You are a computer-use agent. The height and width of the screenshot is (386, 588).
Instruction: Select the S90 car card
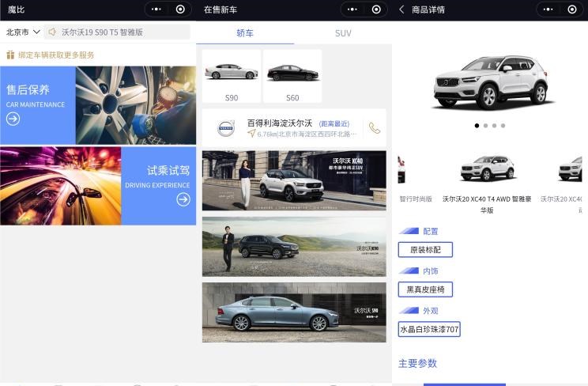(x=232, y=76)
